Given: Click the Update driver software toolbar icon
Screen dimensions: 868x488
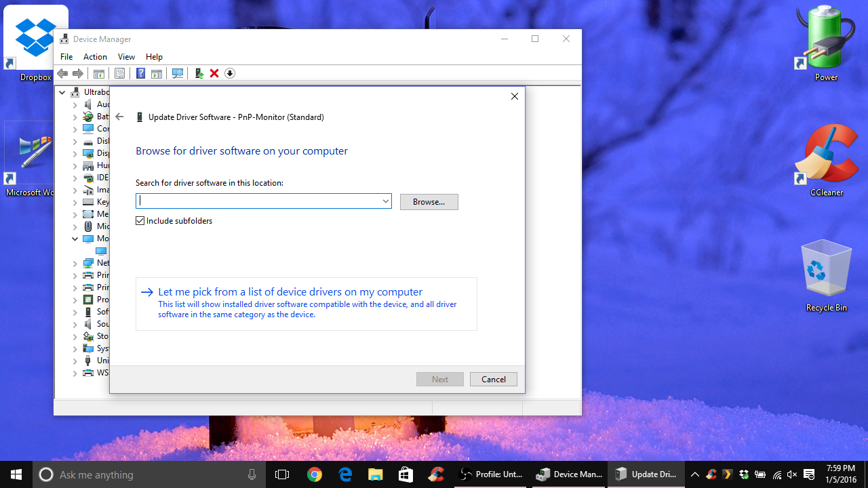Looking at the screenshot, I should coord(199,73).
